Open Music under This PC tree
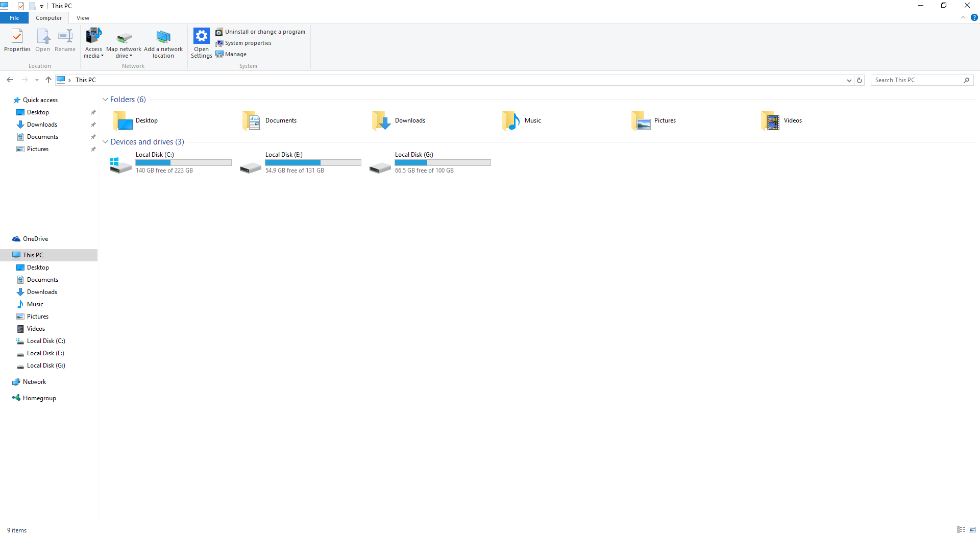 click(35, 304)
